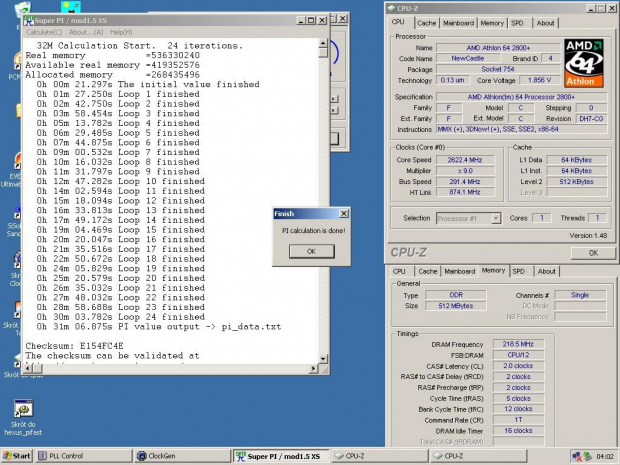Click the Command Rate value 1T
This screenshot has width=620, height=465.
(518, 420)
